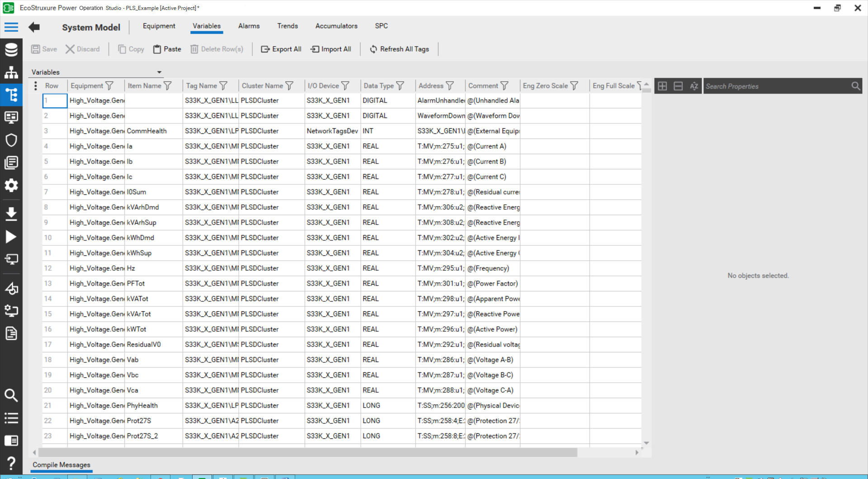Click the CommHealth item name cell
The height and width of the screenshot is (479, 868).
pyautogui.click(x=154, y=131)
